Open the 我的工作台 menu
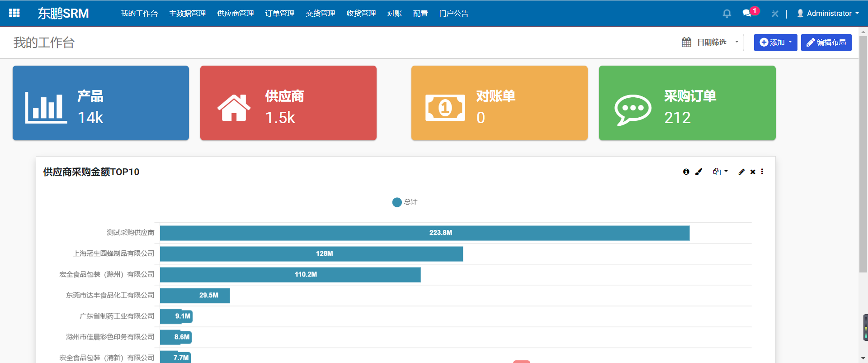The width and height of the screenshot is (868, 363). [x=139, y=14]
